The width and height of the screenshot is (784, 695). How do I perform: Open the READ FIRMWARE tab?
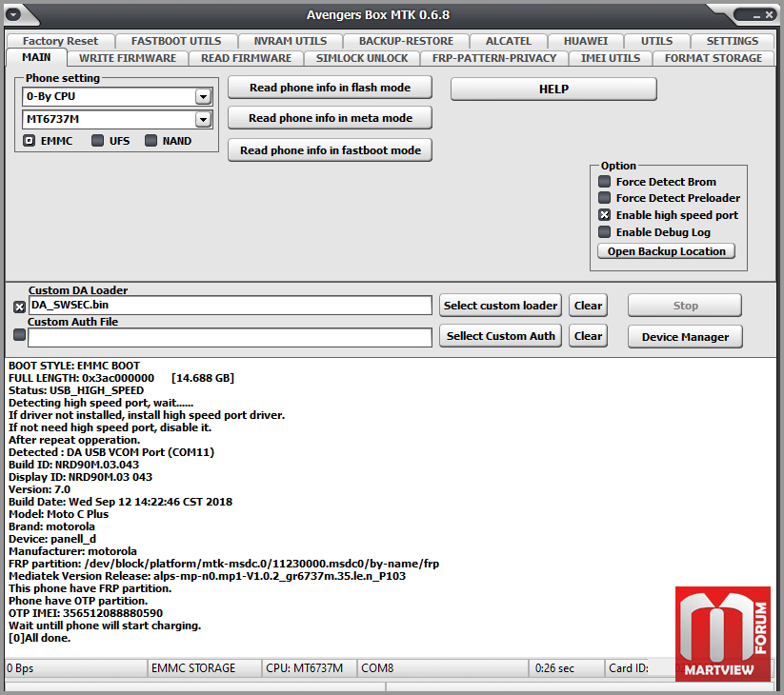(x=246, y=58)
